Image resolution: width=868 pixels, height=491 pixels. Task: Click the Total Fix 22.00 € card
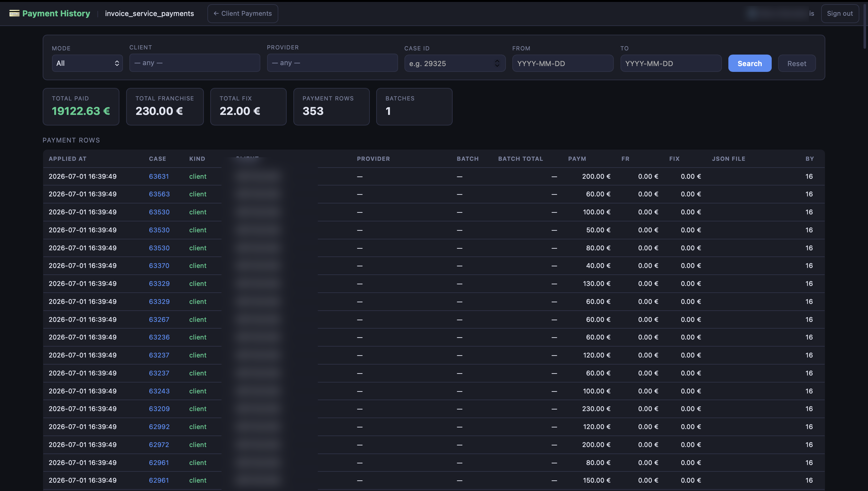click(x=248, y=107)
